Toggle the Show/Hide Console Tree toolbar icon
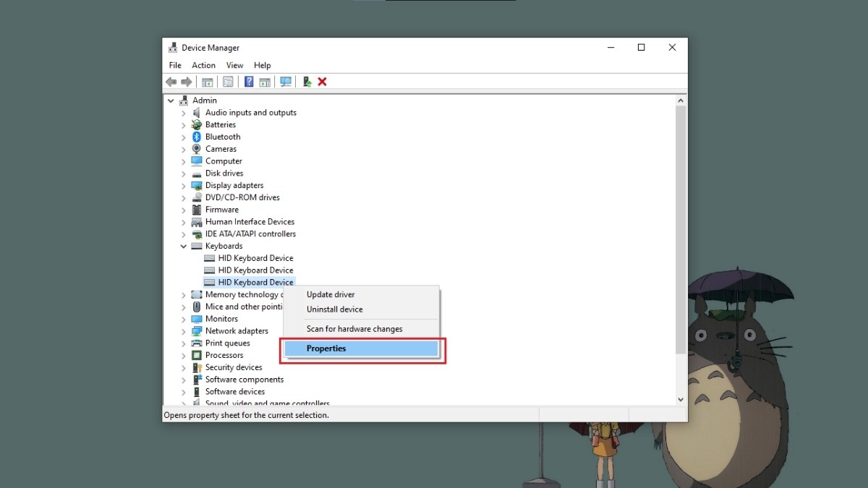Viewport: 868px width, 488px height. point(208,82)
